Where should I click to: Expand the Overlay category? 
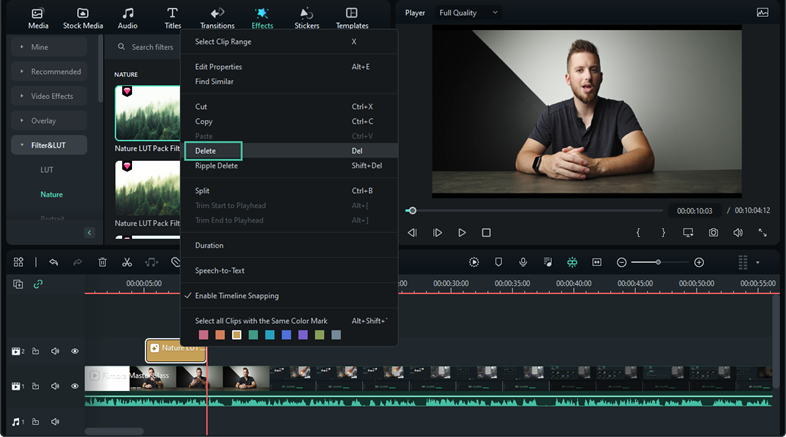pos(49,120)
